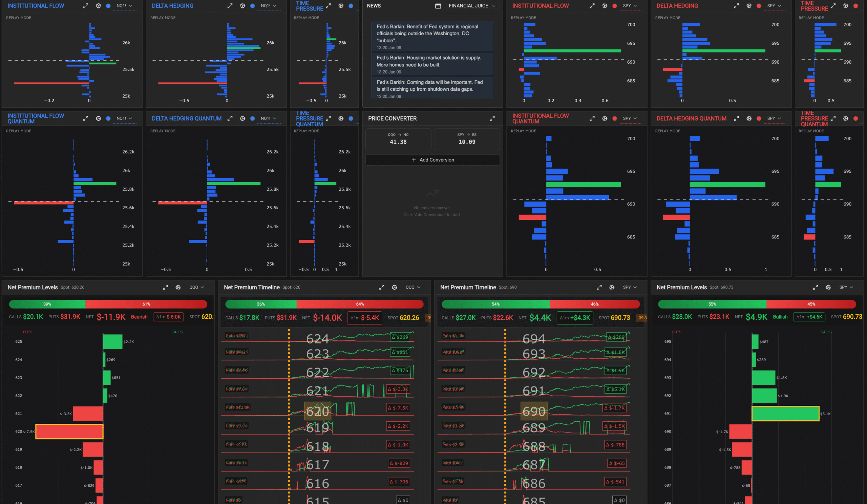Screen dimensions: 867x504
Task: Click Add Conversion button
Action: tap(432, 160)
